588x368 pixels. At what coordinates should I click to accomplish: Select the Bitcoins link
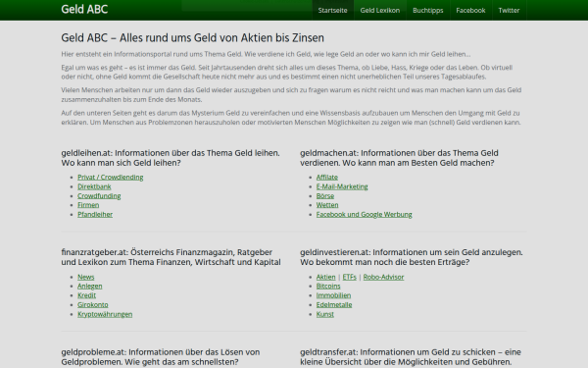[328, 286]
